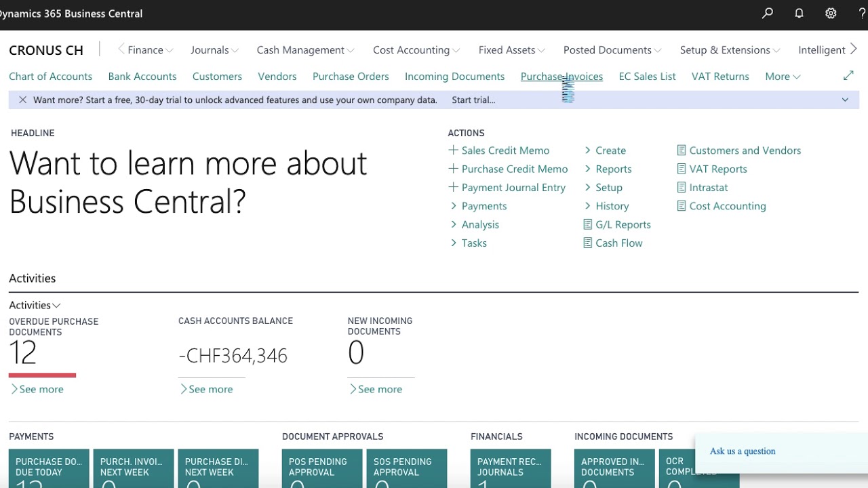
Task: Open the settings gear
Action: click(831, 13)
